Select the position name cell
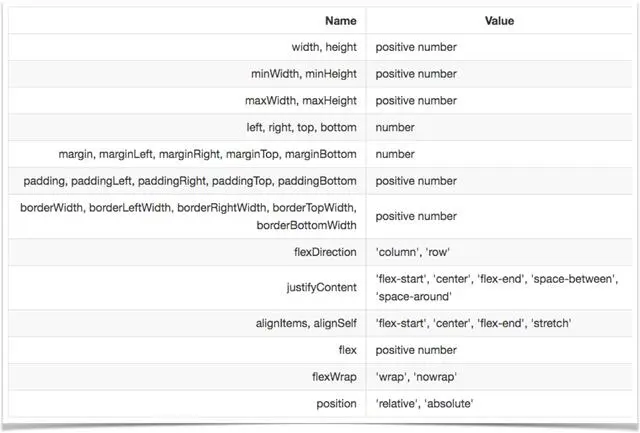640x433 pixels. 335,404
